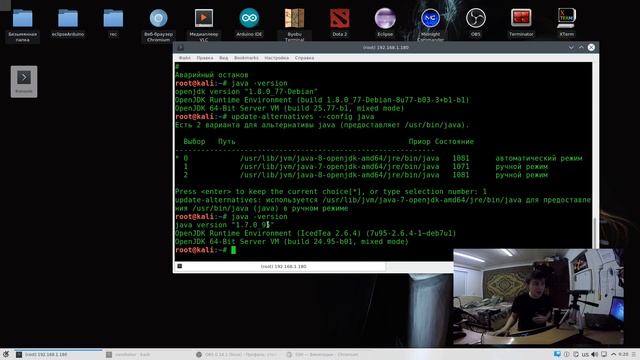
Task: Click the 'Приор Состояние' column header text
Action: click(x=441, y=142)
